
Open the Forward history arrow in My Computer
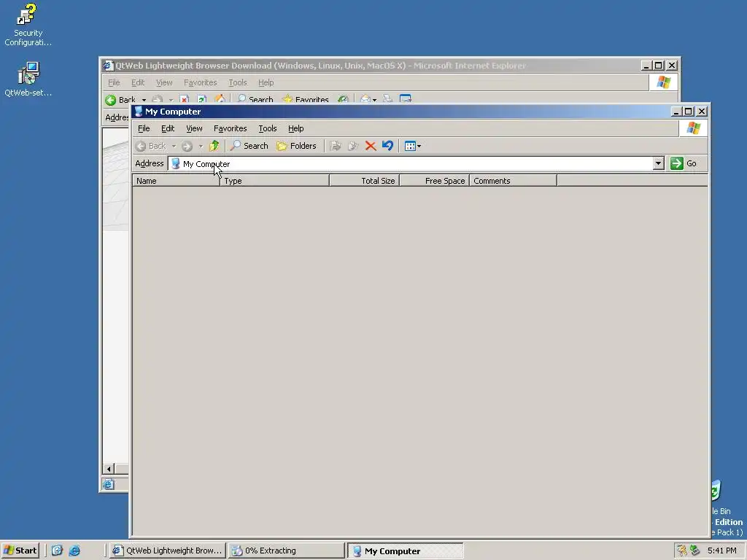click(201, 146)
